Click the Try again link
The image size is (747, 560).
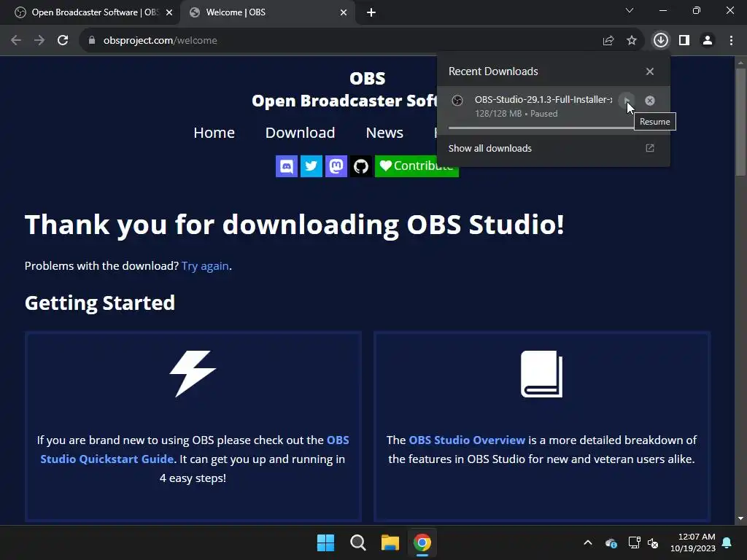[x=205, y=265]
